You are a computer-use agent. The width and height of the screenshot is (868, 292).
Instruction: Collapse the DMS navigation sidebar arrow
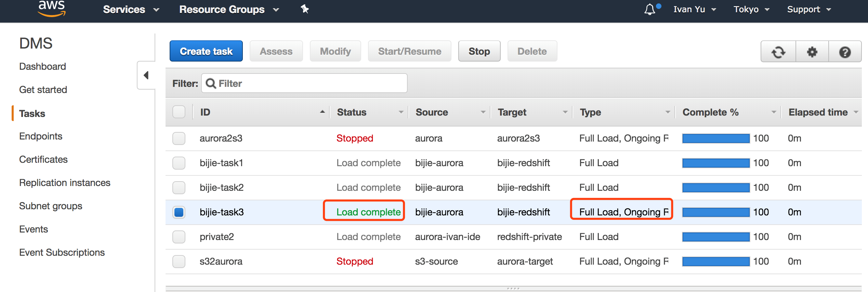click(146, 75)
